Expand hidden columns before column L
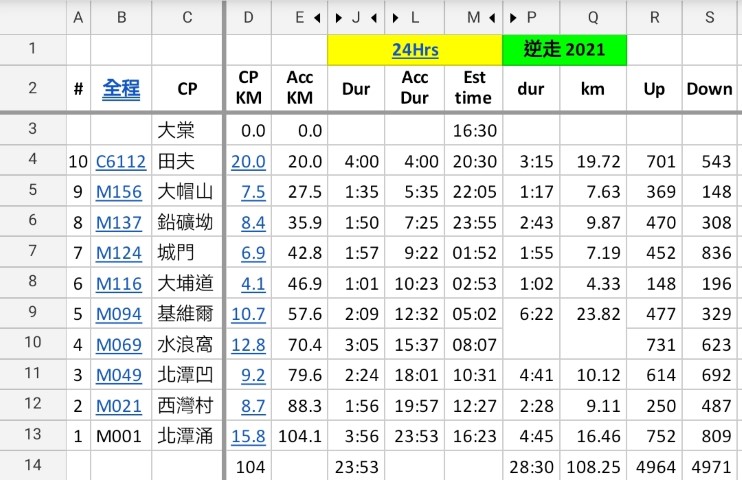 [x=396, y=18]
